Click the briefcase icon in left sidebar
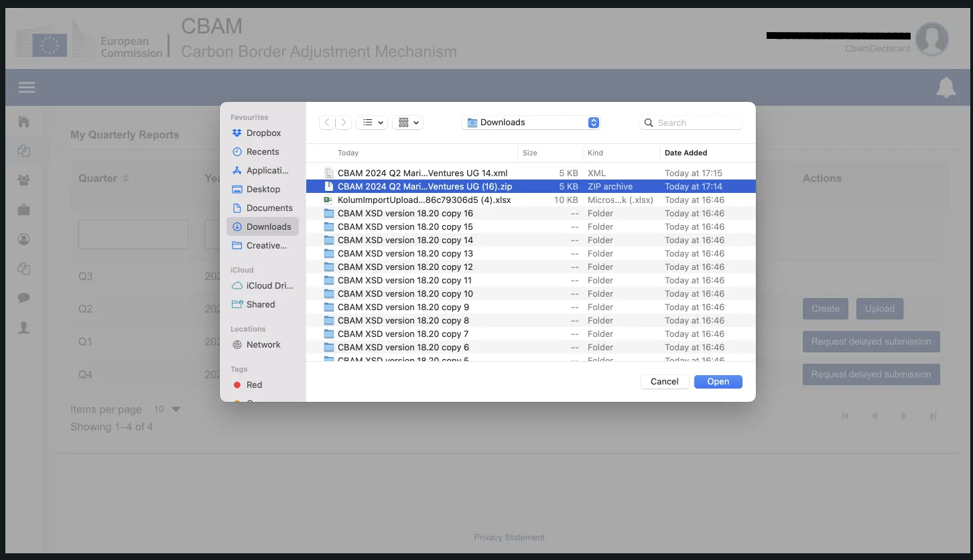 [24, 210]
